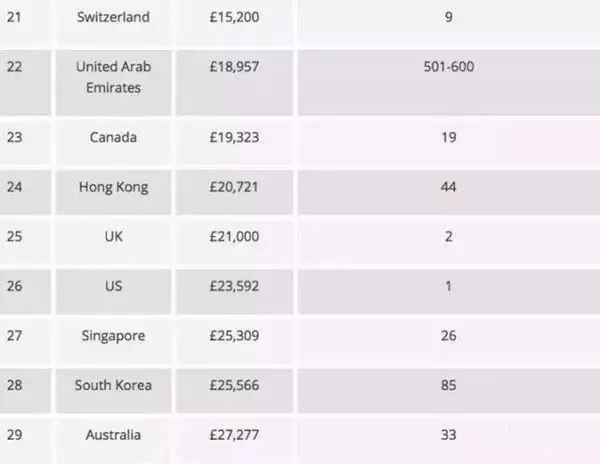Select the £15,200 cost value

coord(237,18)
